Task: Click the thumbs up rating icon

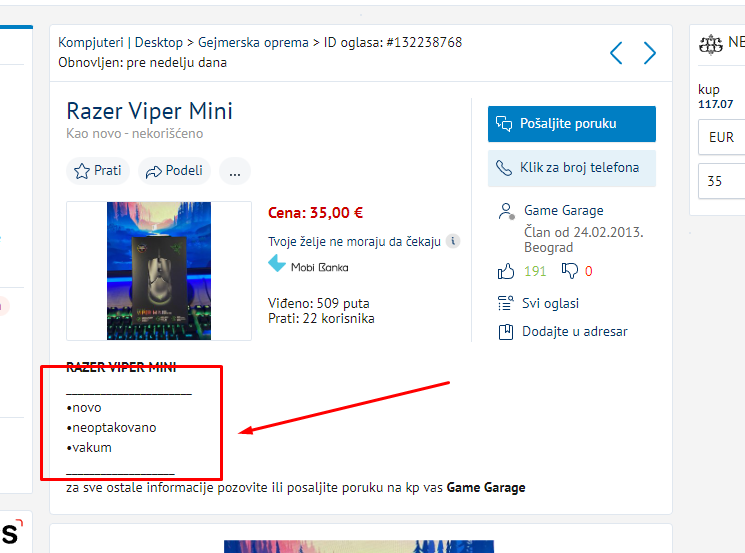Action: (x=506, y=271)
